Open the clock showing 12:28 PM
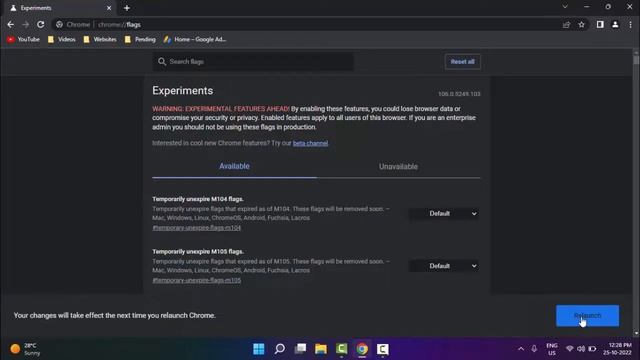The width and height of the screenshot is (640, 360). tap(618, 349)
